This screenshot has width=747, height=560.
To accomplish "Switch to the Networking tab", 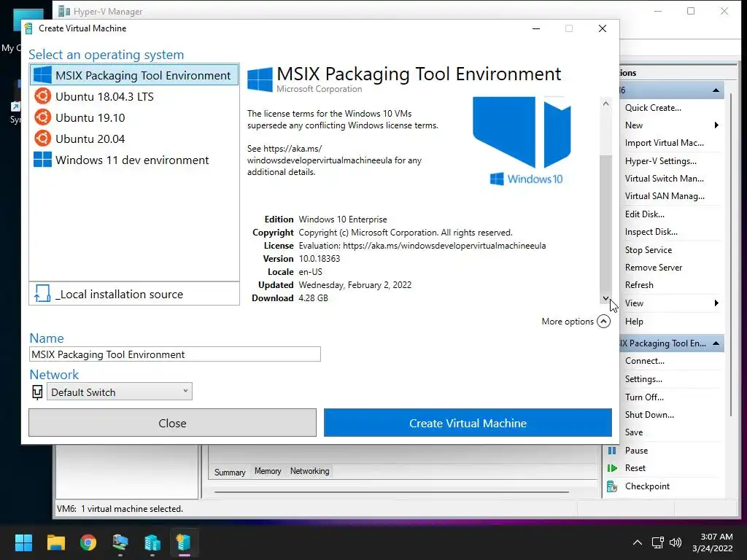I will click(x=309, y=471).
